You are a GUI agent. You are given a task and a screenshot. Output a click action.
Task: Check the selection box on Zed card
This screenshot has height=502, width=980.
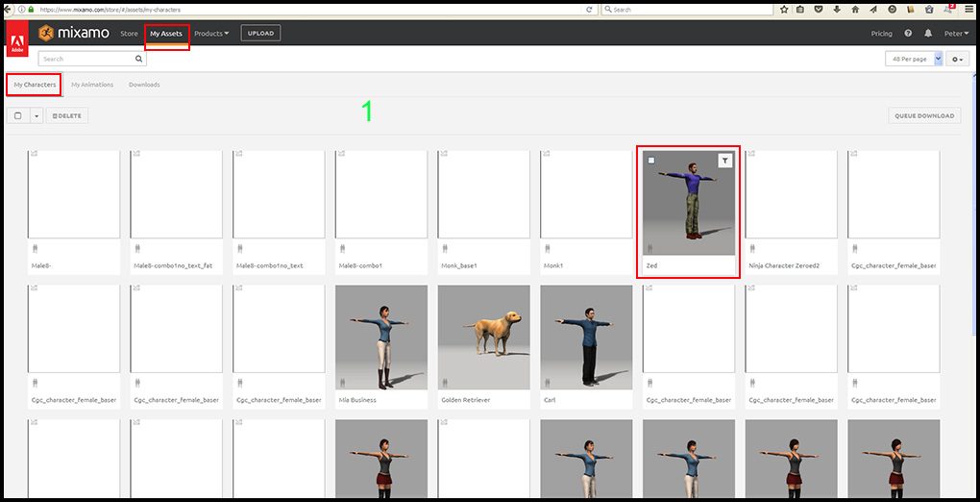651,161
